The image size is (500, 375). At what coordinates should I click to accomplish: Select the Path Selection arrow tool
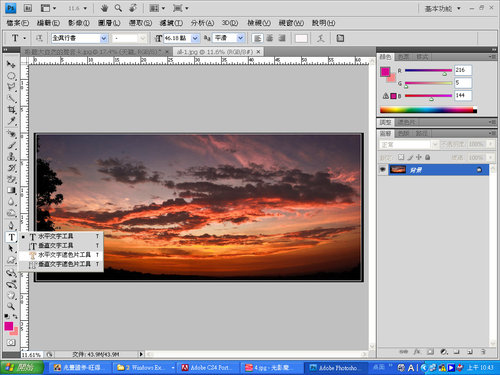click(x=11, y=249)
